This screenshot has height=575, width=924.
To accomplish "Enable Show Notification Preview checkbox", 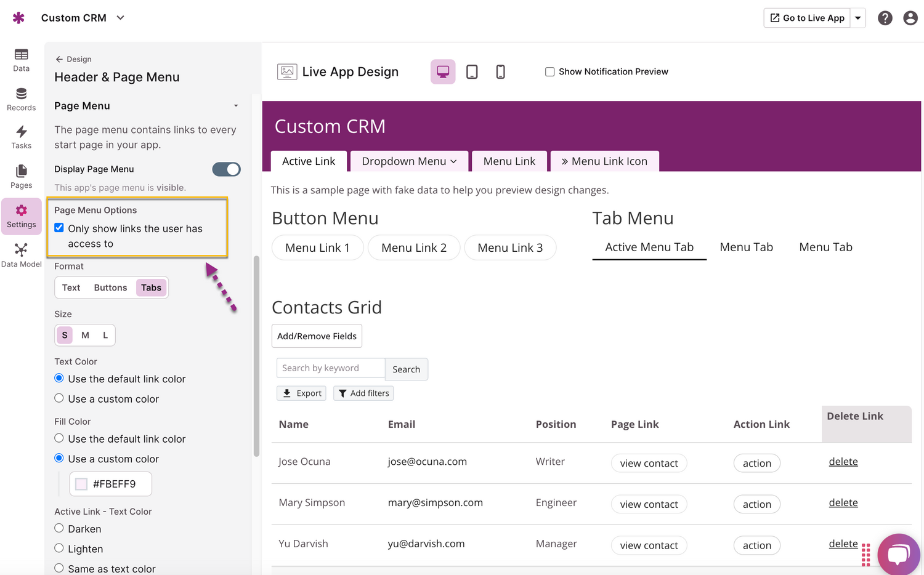I will click(549, 72).
